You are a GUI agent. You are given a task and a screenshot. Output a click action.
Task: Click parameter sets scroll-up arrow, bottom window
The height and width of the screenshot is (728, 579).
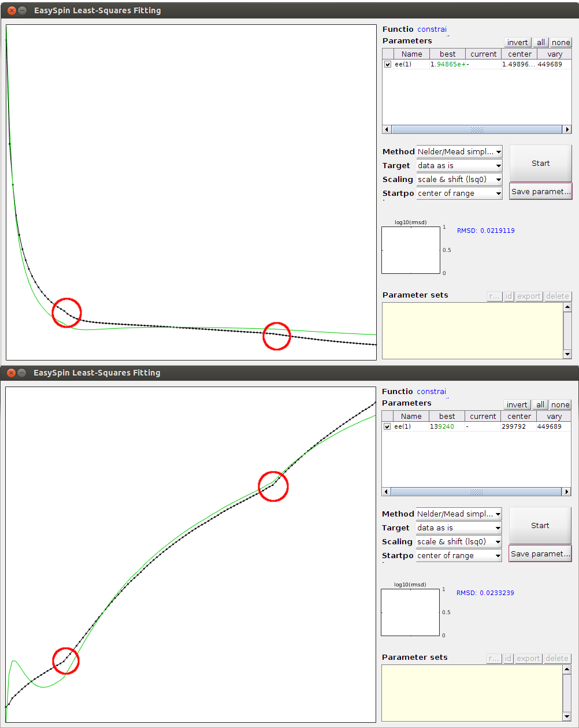pos(567,670)
